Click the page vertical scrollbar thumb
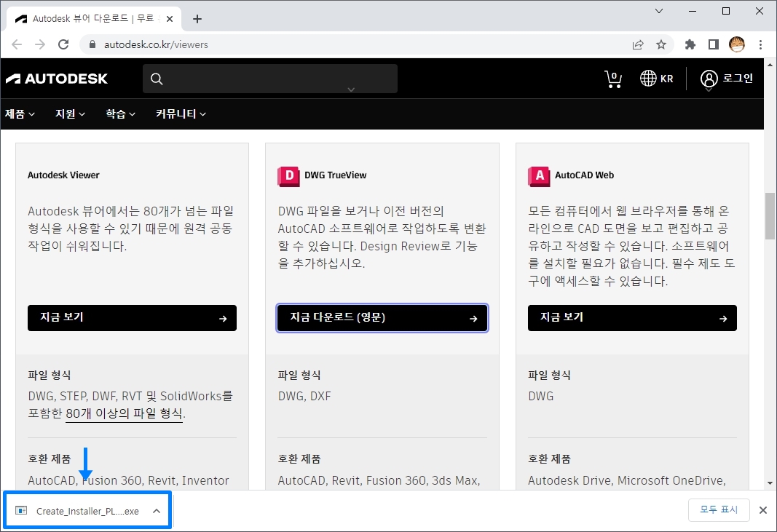777x532 pixels. (770, 216)
